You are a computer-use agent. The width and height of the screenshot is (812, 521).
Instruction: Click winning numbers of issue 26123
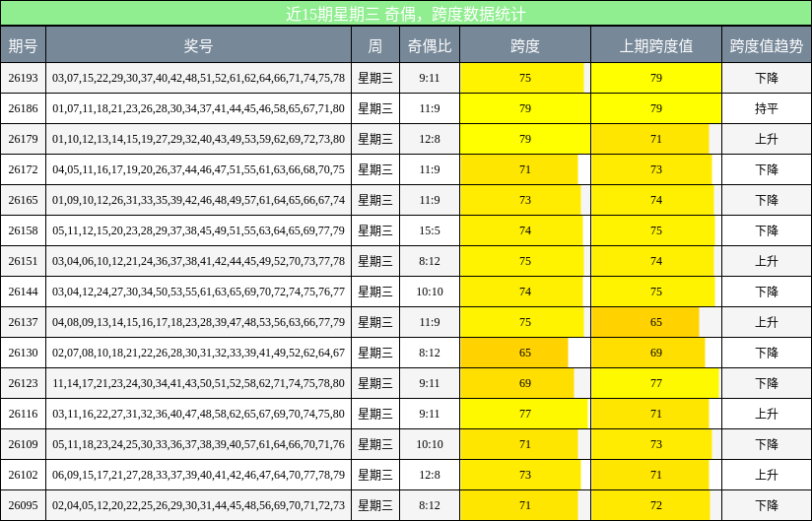[x=198, y=383]
